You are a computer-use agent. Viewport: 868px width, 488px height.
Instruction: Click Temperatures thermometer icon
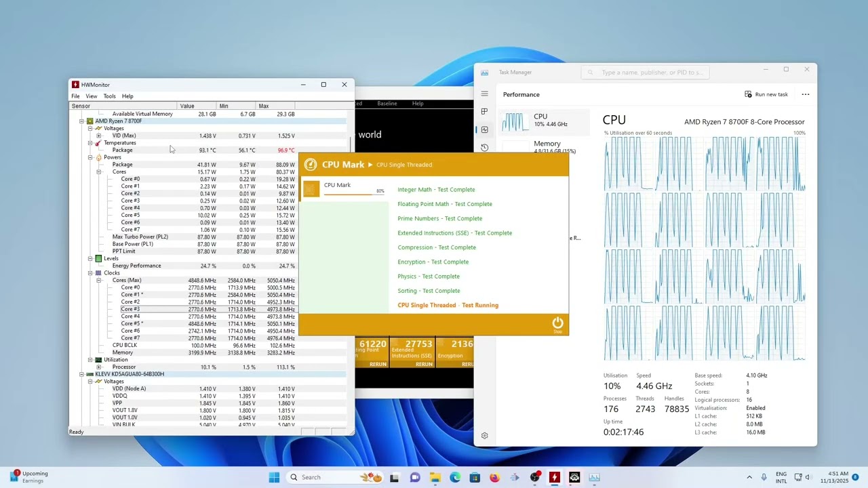click(98, 143)
